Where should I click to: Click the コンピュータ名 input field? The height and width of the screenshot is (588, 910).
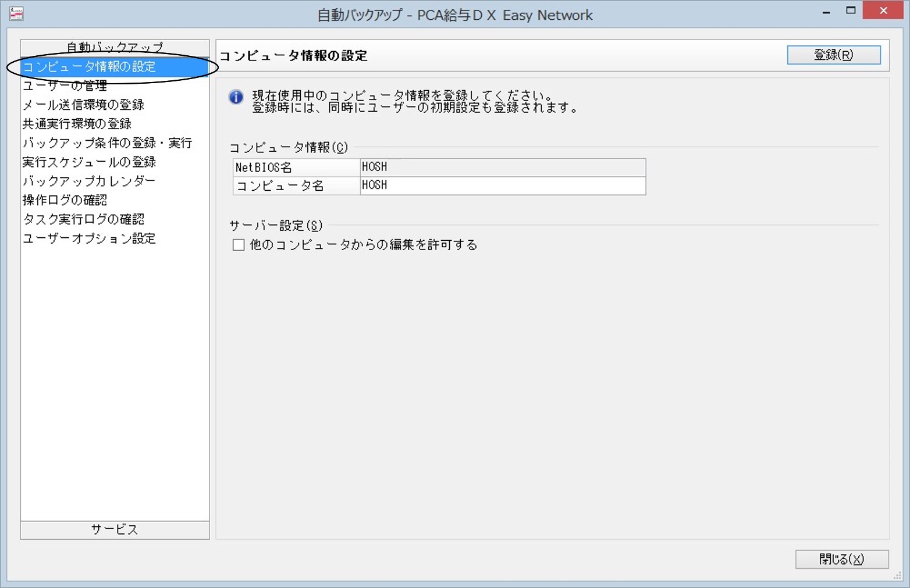(503, 186)
